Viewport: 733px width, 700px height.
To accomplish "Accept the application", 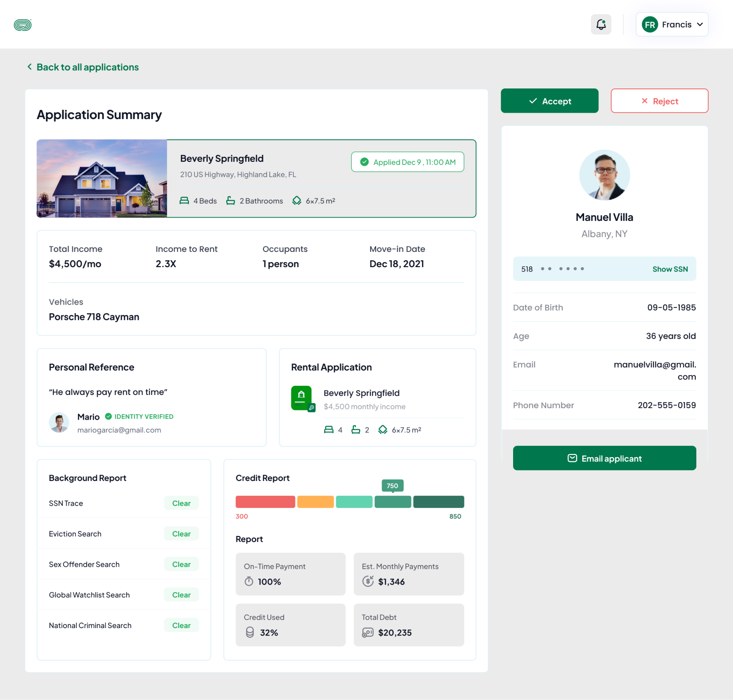I will point(550,101).
